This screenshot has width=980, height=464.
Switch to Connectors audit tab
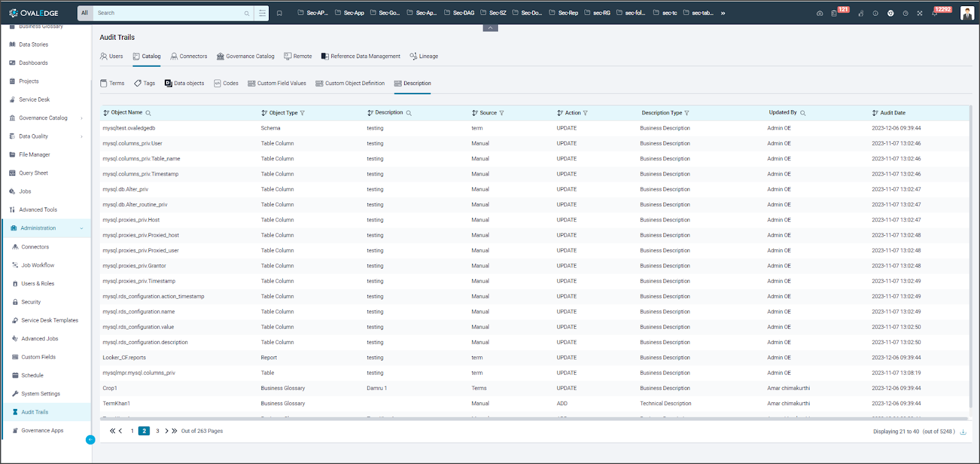pos(189,56)
